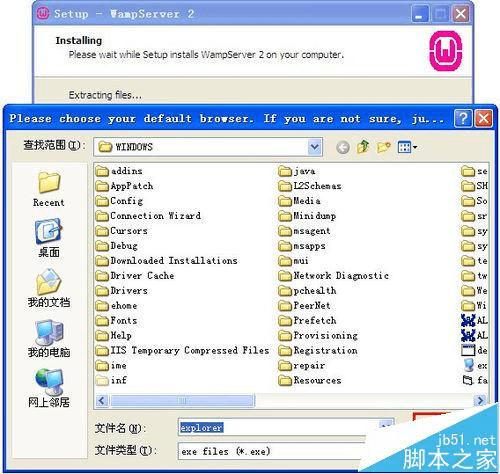The image size is (500, 474).
Task: Select the Cursors folder
Action: click(x=121, y=231)
